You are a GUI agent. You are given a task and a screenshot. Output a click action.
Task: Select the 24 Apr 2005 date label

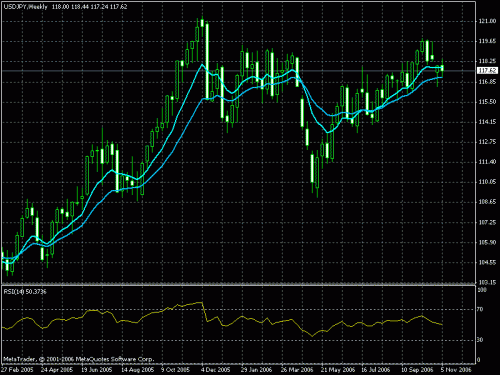57,370
